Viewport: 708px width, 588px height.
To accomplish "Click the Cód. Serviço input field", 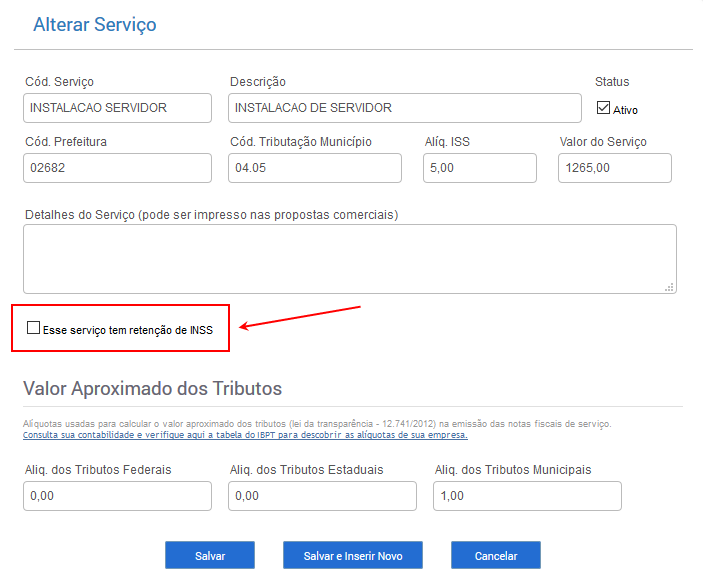I will (x=117, y=108).
